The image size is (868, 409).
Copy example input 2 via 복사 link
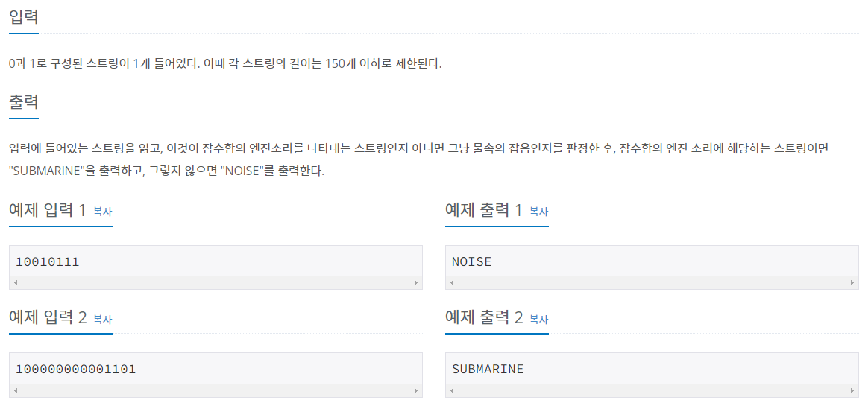[x=102, y=319]
